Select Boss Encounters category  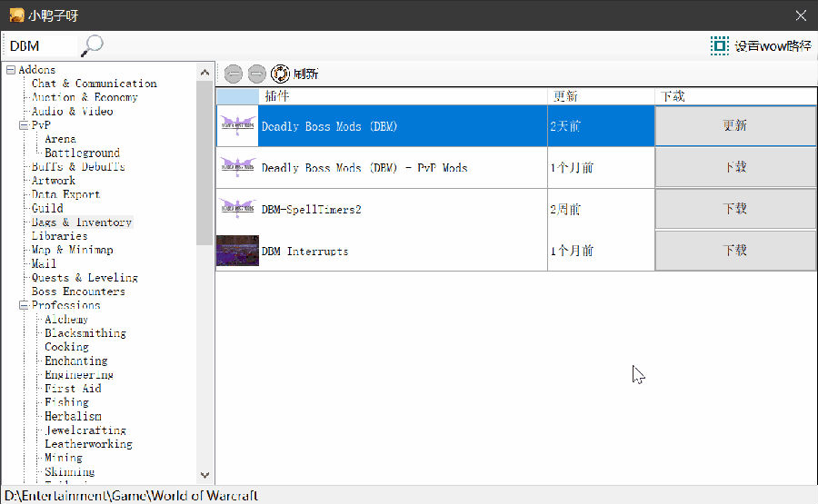78,292
